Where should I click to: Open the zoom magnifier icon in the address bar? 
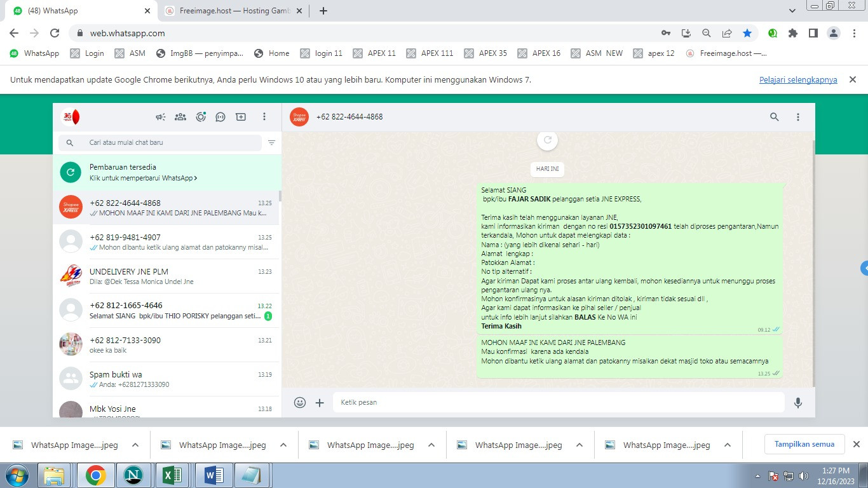[x=706, y=33]
